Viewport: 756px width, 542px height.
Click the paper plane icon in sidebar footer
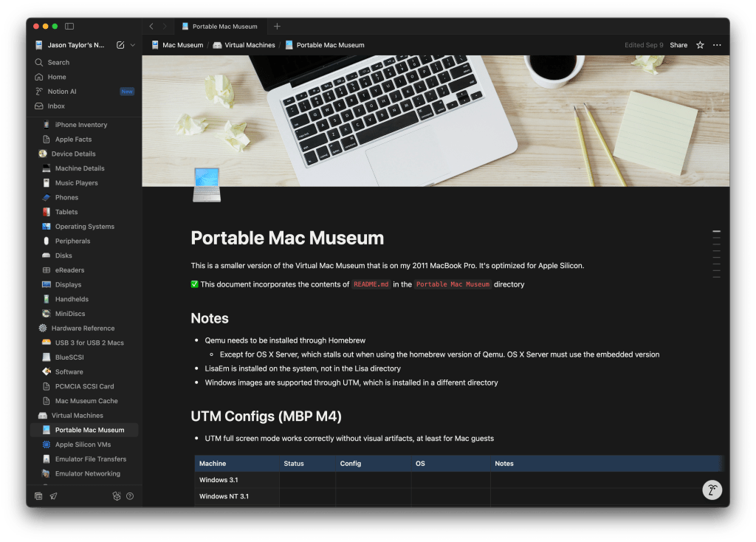point(53,496)
